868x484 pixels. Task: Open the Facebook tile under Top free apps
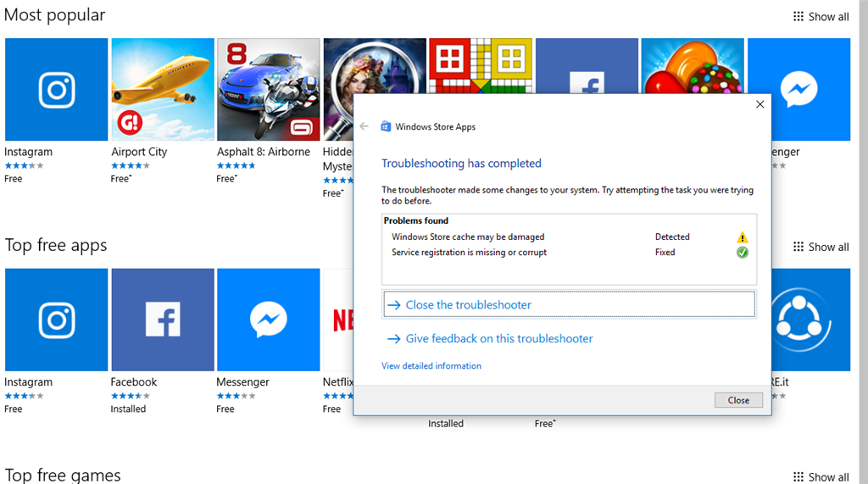tap(163, 320)
